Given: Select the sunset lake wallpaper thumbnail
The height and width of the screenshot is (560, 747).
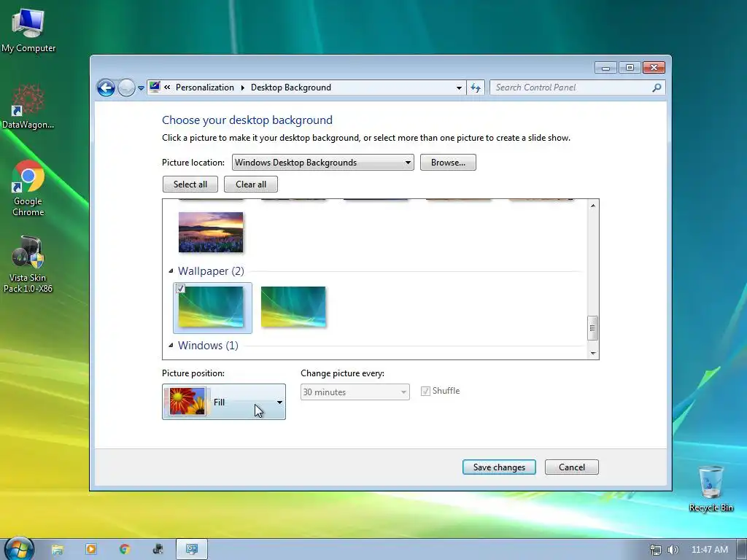Looking at the screenshot, I should coord(211,232).
